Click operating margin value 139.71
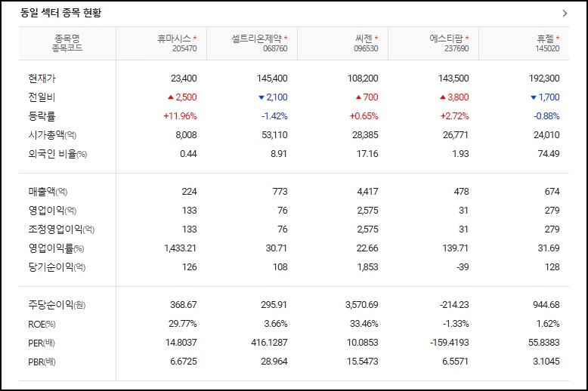588x391 pixels. click(x=455, y=248)
